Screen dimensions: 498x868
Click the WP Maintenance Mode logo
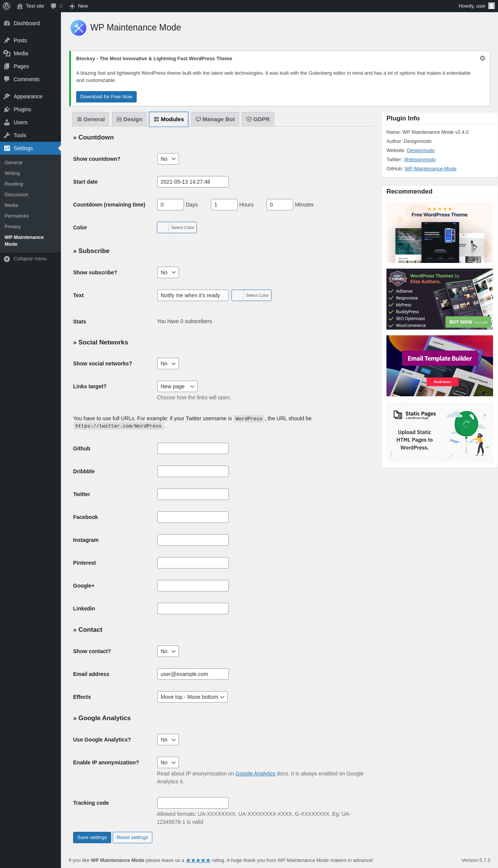coord(78,28)
